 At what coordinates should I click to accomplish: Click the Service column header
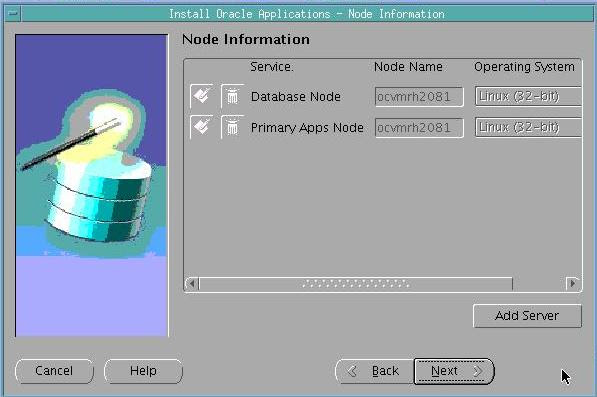271,67
